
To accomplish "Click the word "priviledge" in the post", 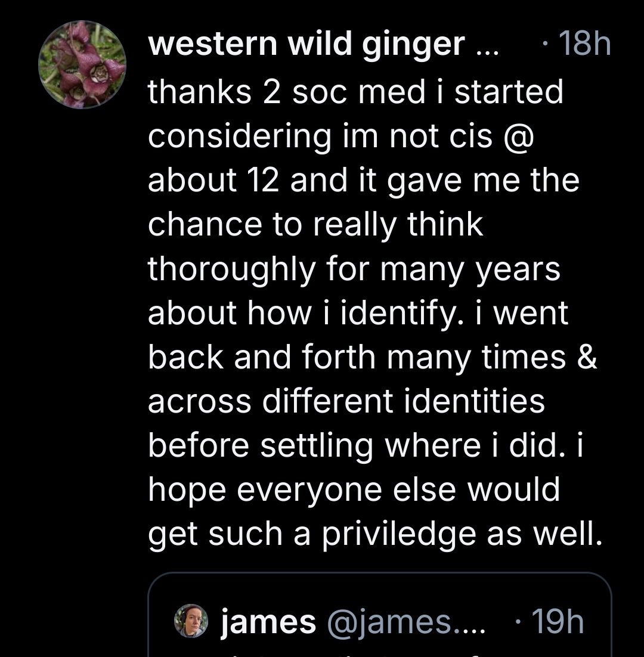I will click(x=400, y=534).
